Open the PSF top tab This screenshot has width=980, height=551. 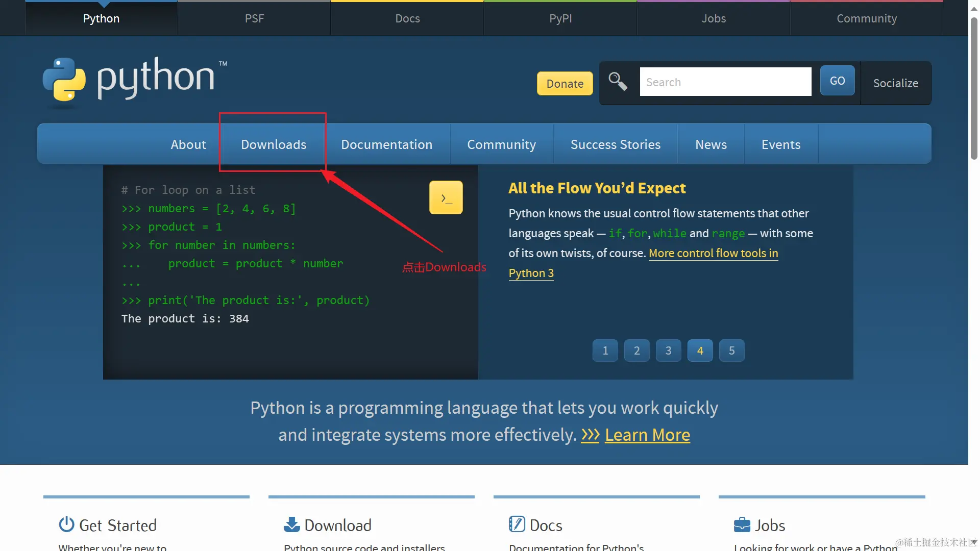[x=254, y=18]
